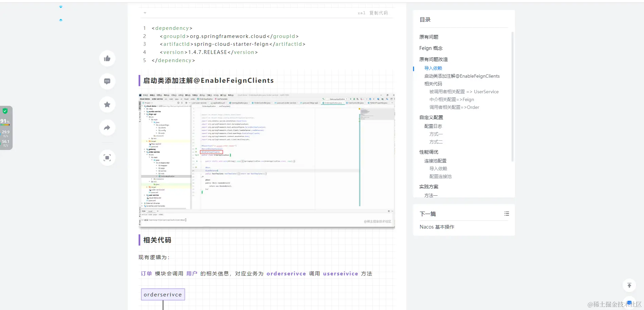Select 导入依赖 under 连接池配置
644x310 pixels.
[x=438, y=169]
